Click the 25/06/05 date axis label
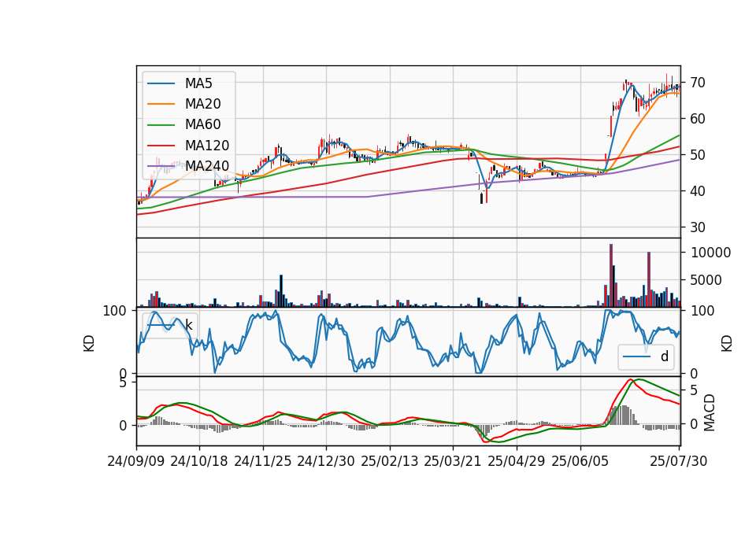756x543 pixels. [x=580, y=461]
